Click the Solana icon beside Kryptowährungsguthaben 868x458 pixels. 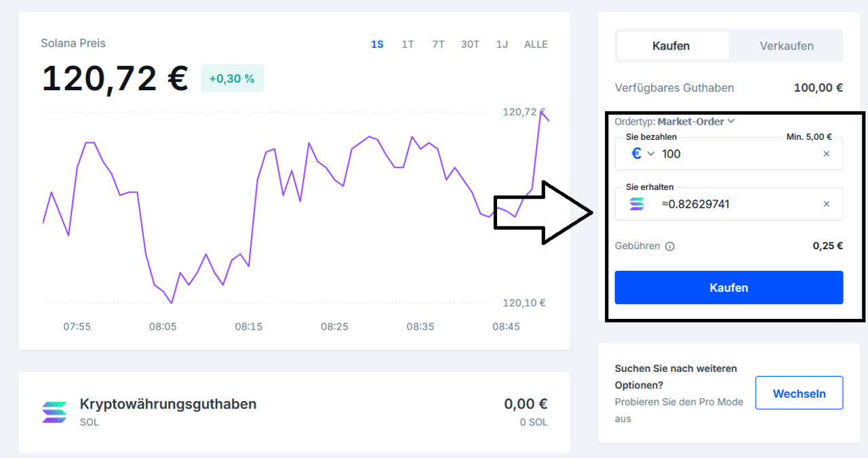[55, 411]
